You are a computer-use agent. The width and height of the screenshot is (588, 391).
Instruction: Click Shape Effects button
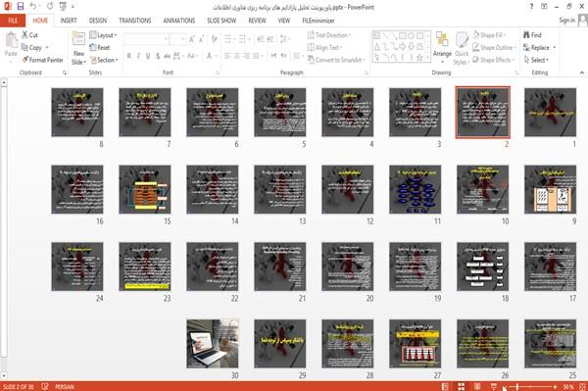tap(493, 60)
